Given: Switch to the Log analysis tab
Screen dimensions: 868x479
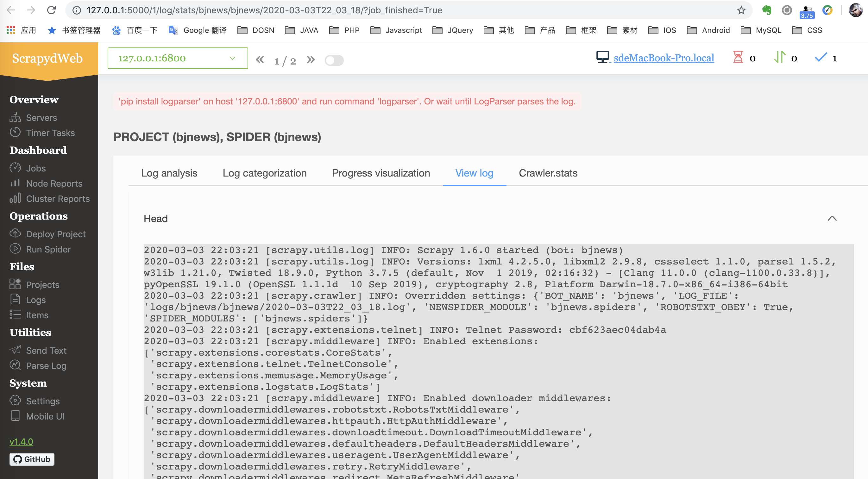Looking at the screenshot, I should pos(169,173).
